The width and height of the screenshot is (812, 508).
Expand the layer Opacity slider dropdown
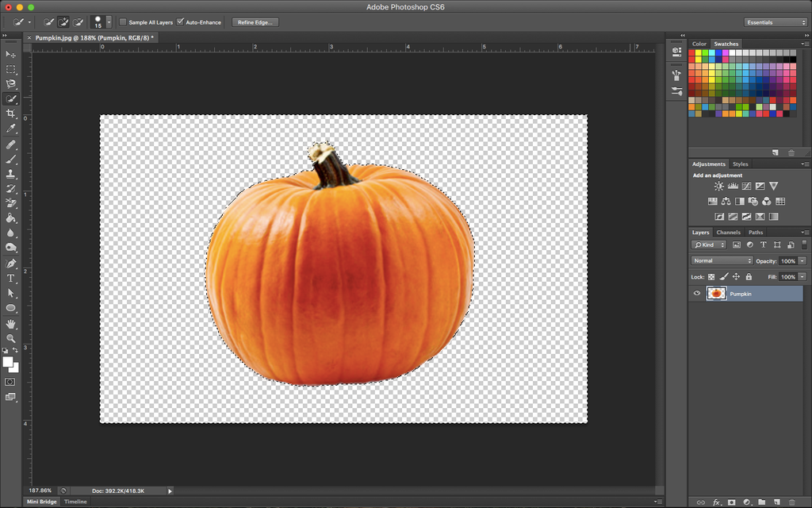click(802, 260)
